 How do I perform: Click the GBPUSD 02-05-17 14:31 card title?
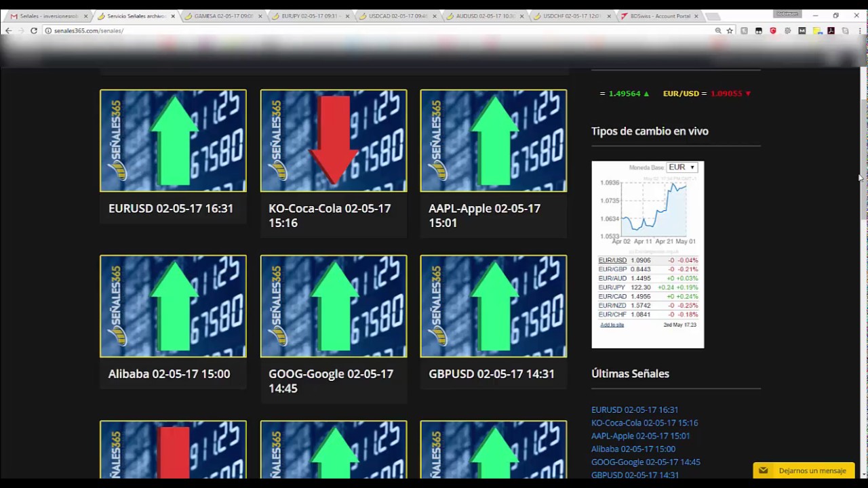pos(491,374)
